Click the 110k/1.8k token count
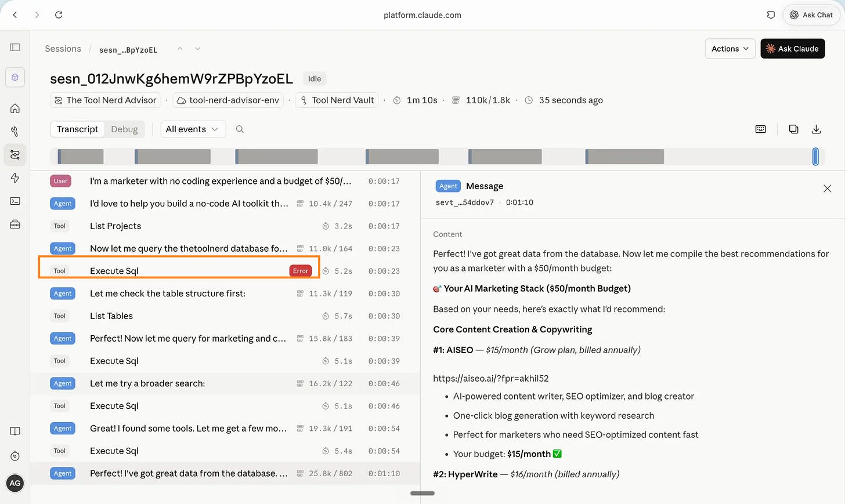845x504 pixels. tap(488, 100)
